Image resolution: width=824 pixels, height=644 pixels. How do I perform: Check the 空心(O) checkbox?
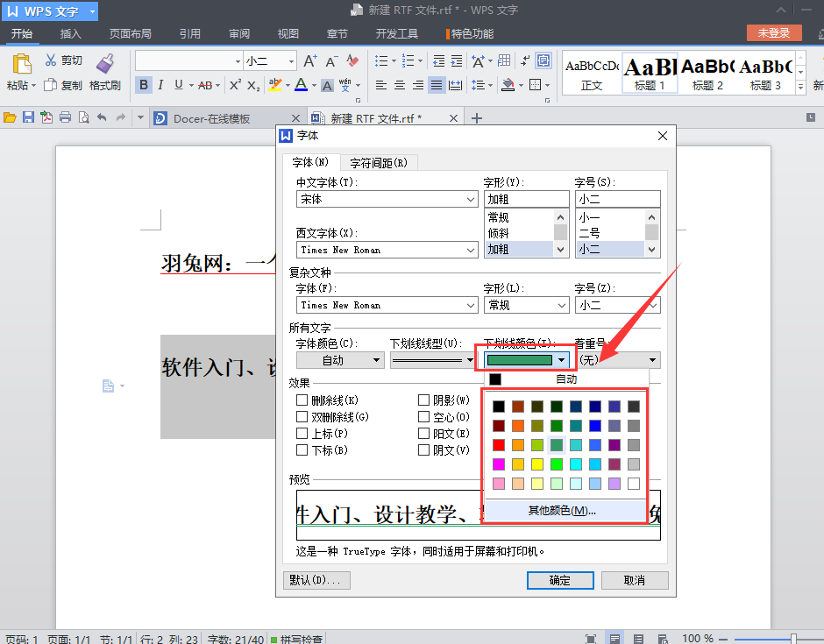pyautogui.click(x=423, y=417)
